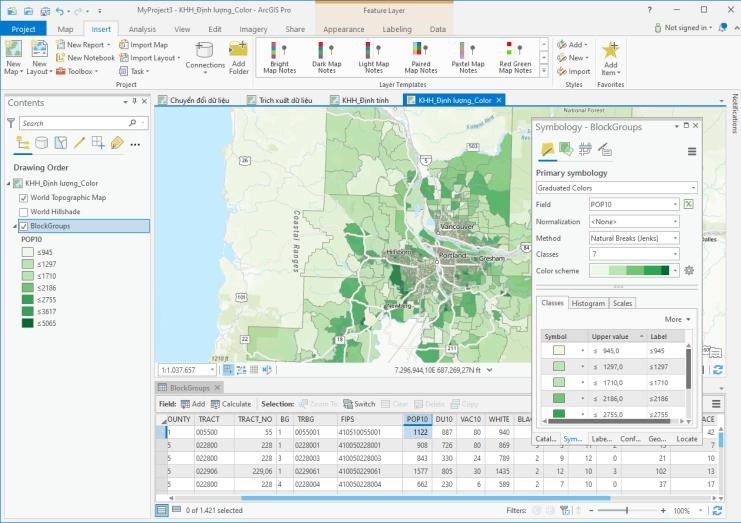
Task: Select Bright Map Notes template
Action: pos(279,57)
